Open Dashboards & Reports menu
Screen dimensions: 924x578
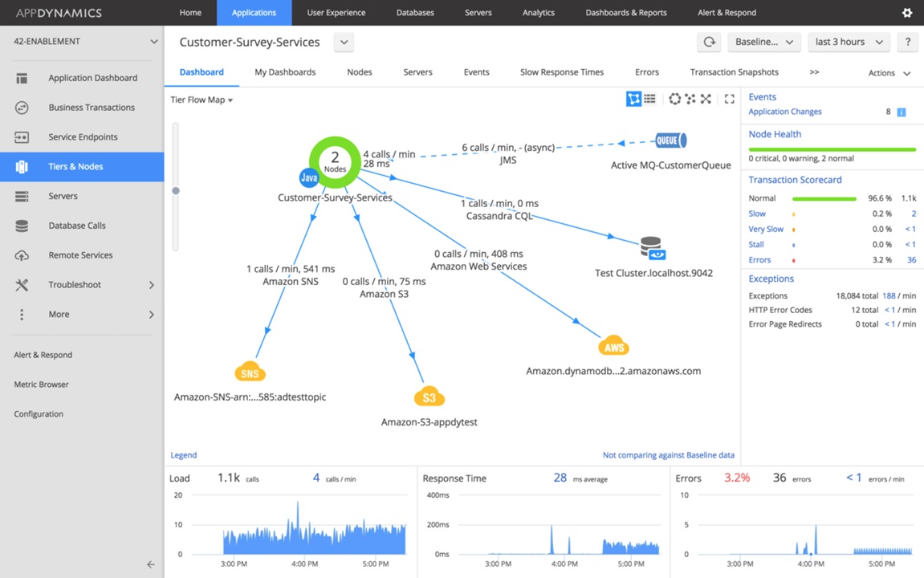tap(626, 12)
